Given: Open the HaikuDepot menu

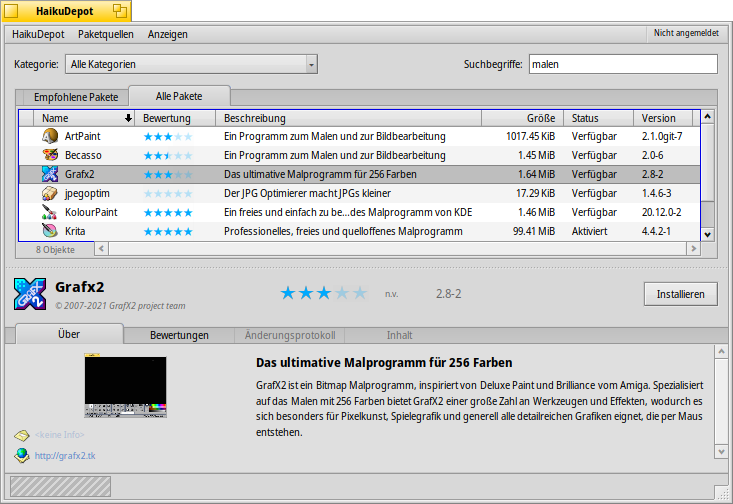Looking at the screenshot, I should coord(38,34).
